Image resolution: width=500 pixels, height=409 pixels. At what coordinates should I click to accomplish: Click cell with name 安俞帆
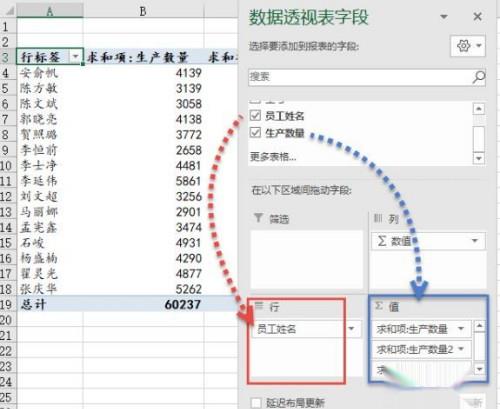click(x=50, y=73)
